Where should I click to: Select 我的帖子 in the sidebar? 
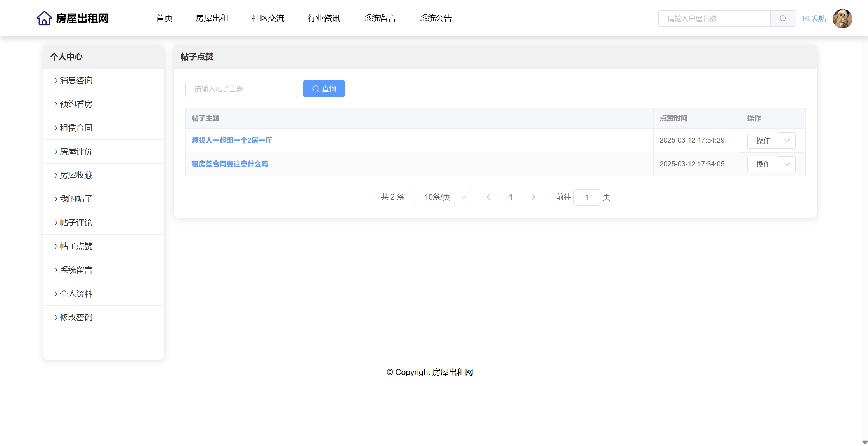(x=76, y=199)
